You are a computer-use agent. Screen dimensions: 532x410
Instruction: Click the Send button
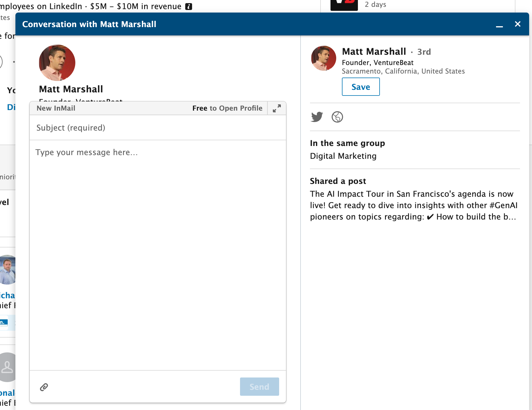[259, 387]
